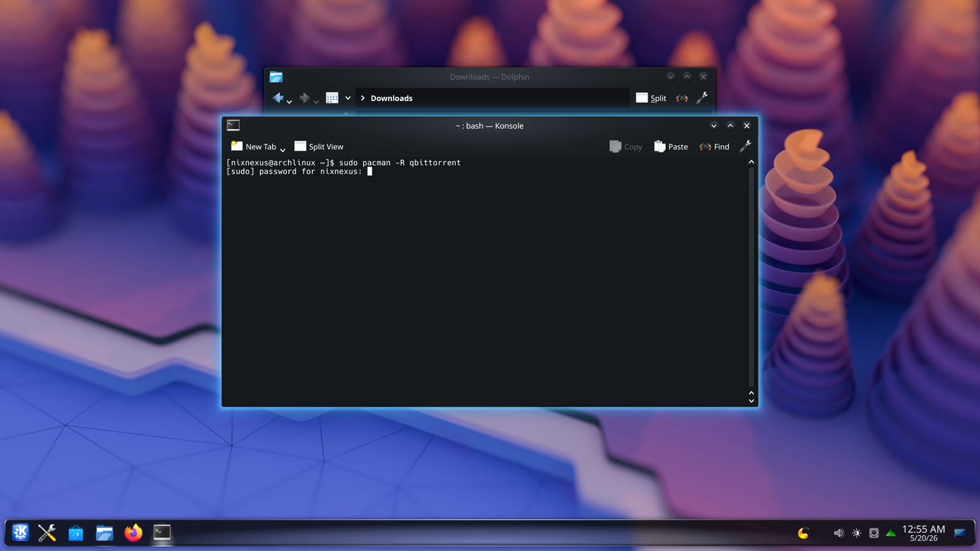Screen dimensions: 980x551
Task: Paste clipboard into Konsole terminal
Action: (671, 146)
